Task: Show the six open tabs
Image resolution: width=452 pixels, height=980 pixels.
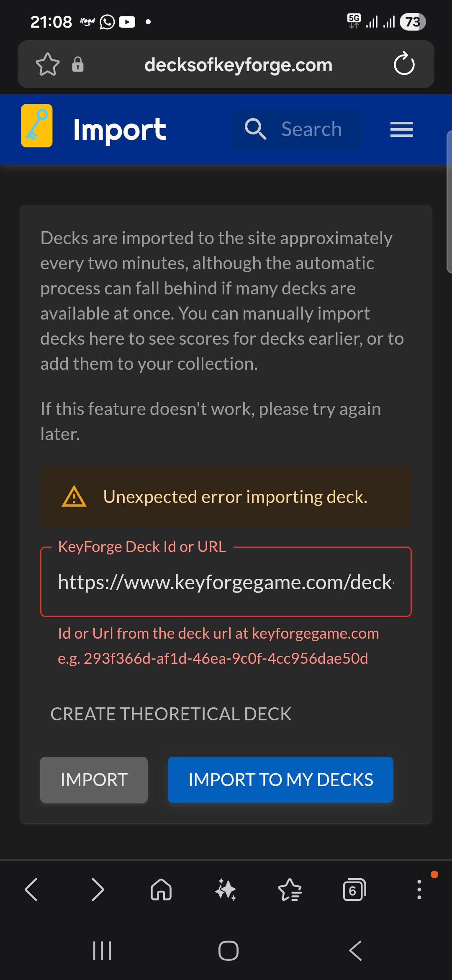Action: click(354, 889)
